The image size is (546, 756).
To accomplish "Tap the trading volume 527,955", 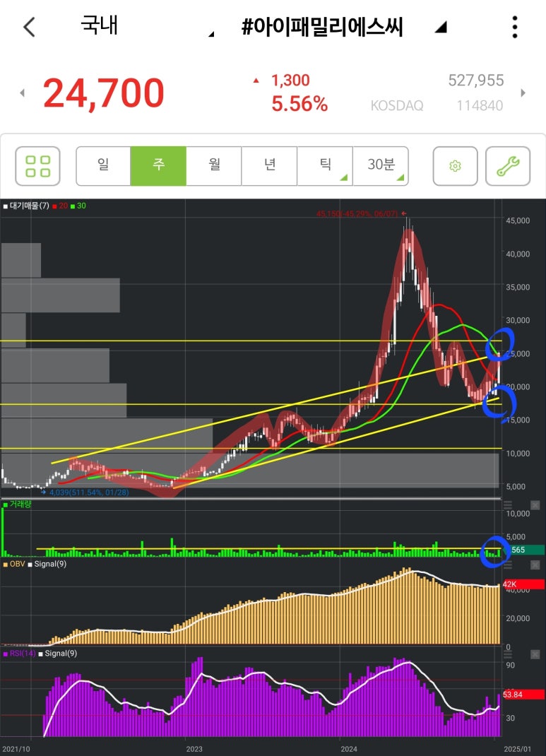I will 476,80.
